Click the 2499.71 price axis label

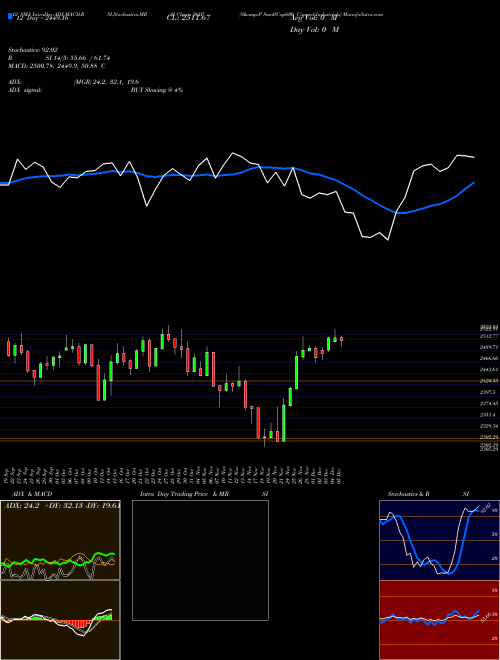(489, 347)
